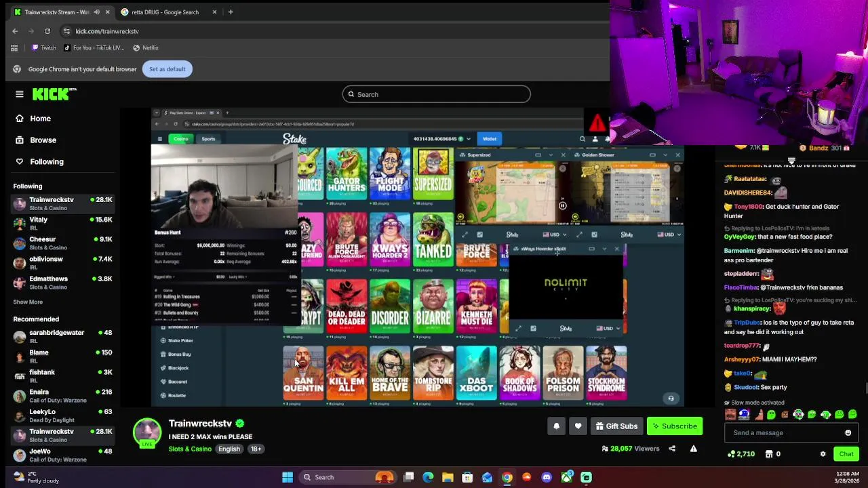
Task: Open the chat shop icon
Action: coord(769,454)
